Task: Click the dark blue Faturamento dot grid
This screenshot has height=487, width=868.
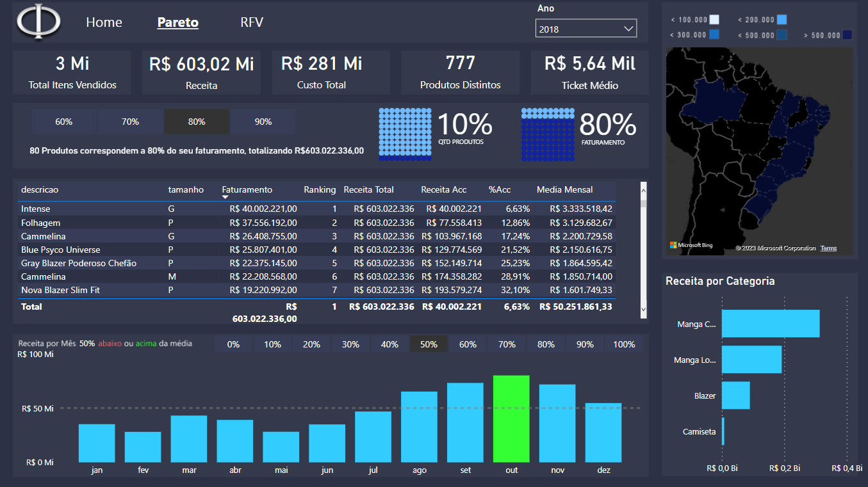Action: tap(548, 132)
